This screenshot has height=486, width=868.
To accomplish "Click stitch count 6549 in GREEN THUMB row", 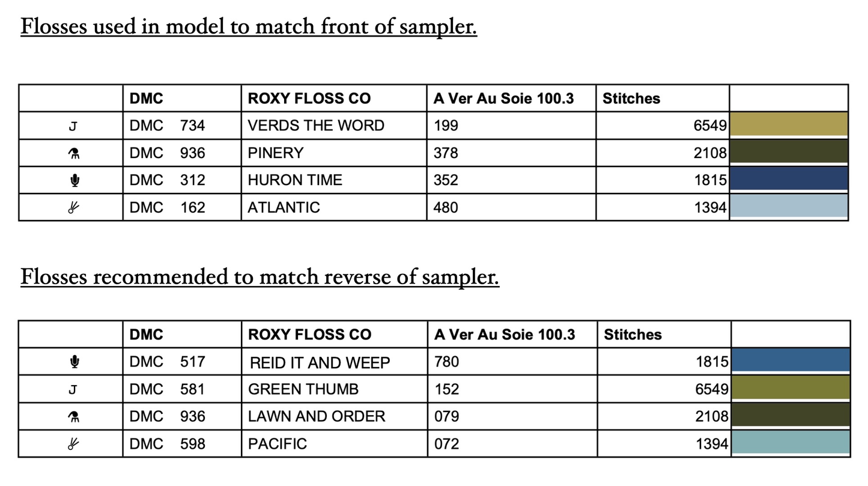I will [712, 389].
